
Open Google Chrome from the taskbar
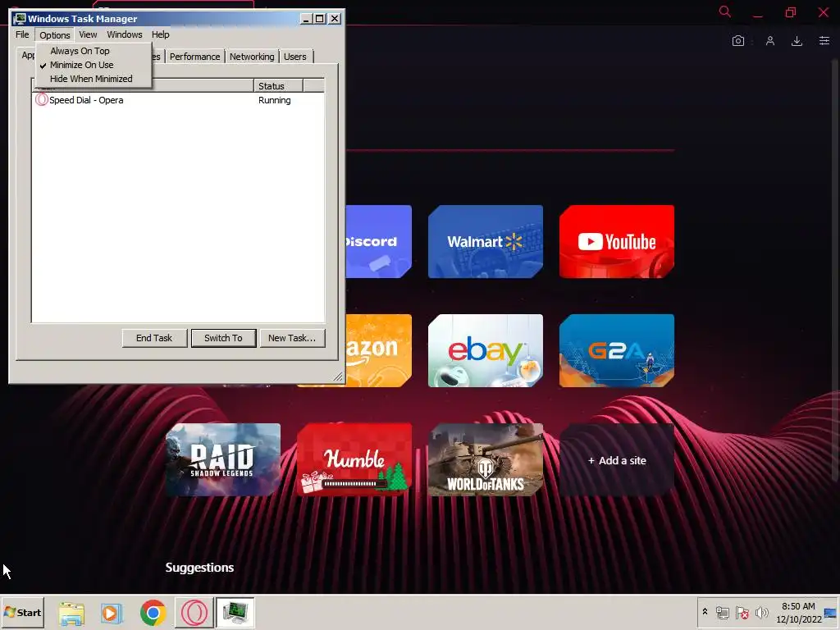[153, 613]
